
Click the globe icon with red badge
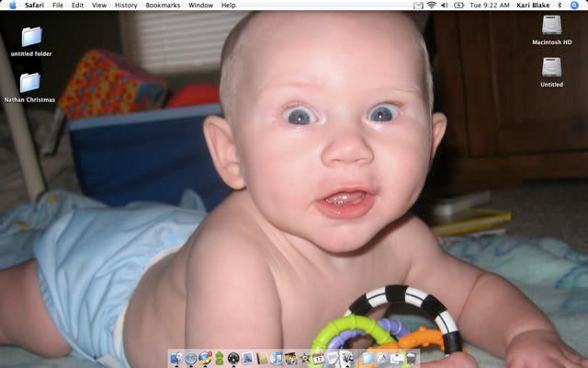tap(206, 358)
